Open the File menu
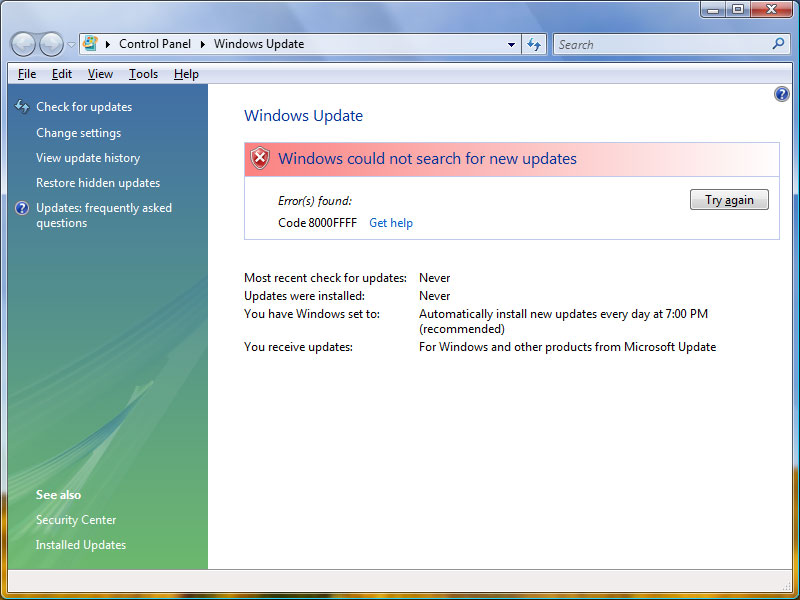The height and width of the screenshot is (600, 800). pos(27,74)
